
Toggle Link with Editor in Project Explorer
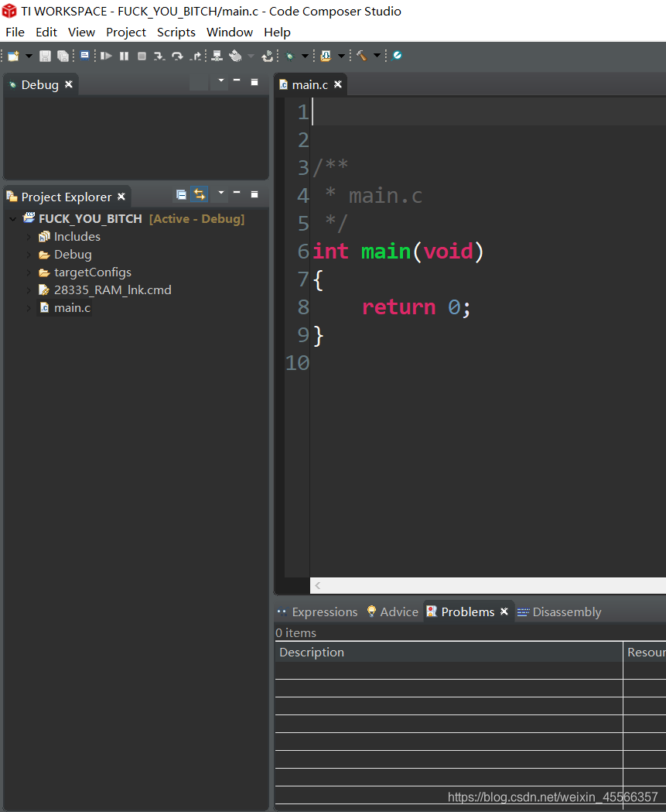point(200,194)
